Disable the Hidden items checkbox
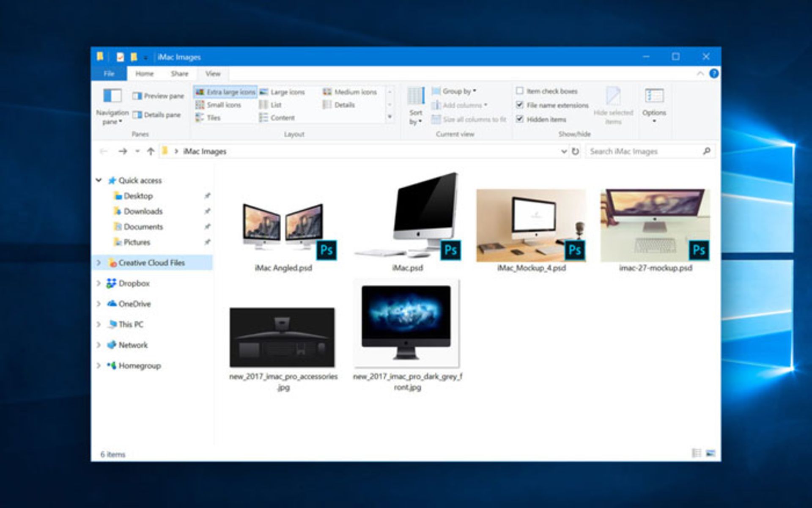The height and width of the screenshot is (508, 812). (520, 119)
